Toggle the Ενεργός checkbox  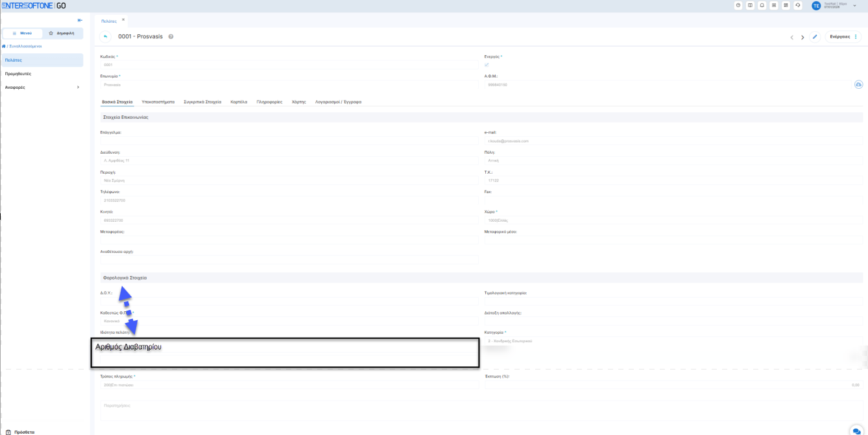coord(487,65)
